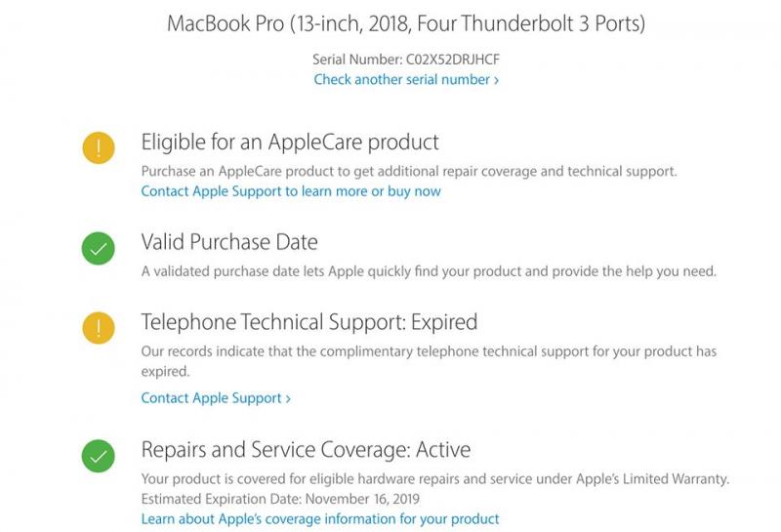Click the Estimated Expiration Date November 16, 2019 text
This screenshot has height=532, width=781.
(x=280, y=499)
